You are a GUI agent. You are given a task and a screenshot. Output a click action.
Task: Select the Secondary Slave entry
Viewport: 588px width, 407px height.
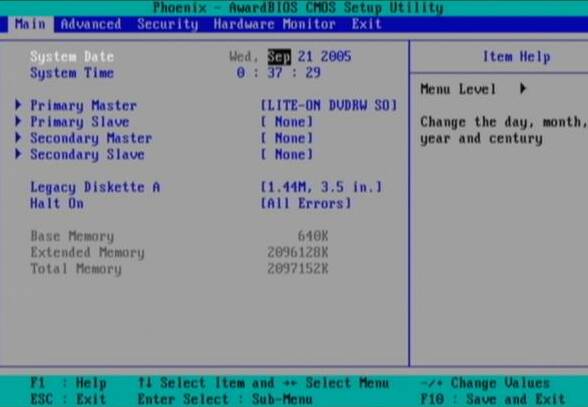coord(87,154)
